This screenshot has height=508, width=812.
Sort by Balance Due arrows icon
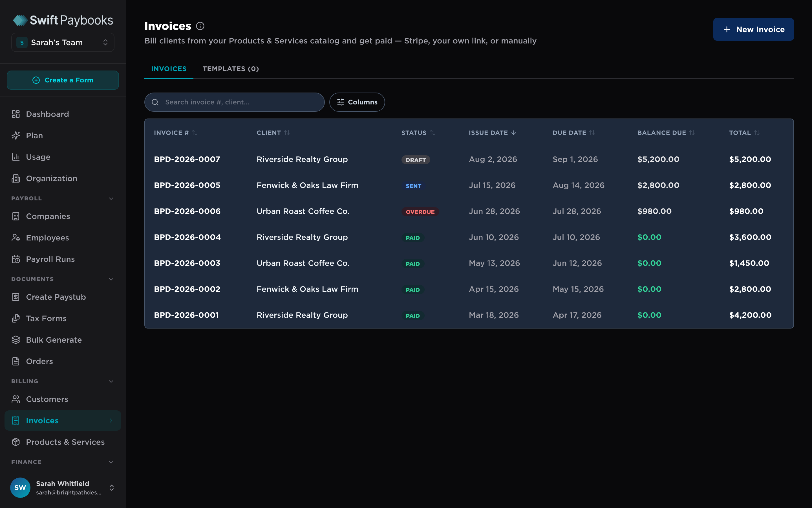pos(692,133)
